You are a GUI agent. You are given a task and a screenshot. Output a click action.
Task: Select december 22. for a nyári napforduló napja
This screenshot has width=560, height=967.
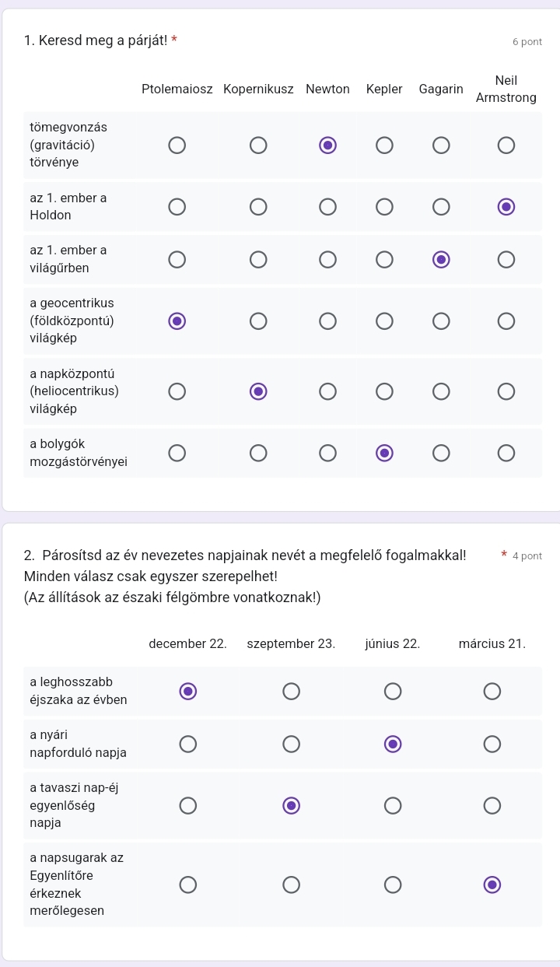pos(187,744)
